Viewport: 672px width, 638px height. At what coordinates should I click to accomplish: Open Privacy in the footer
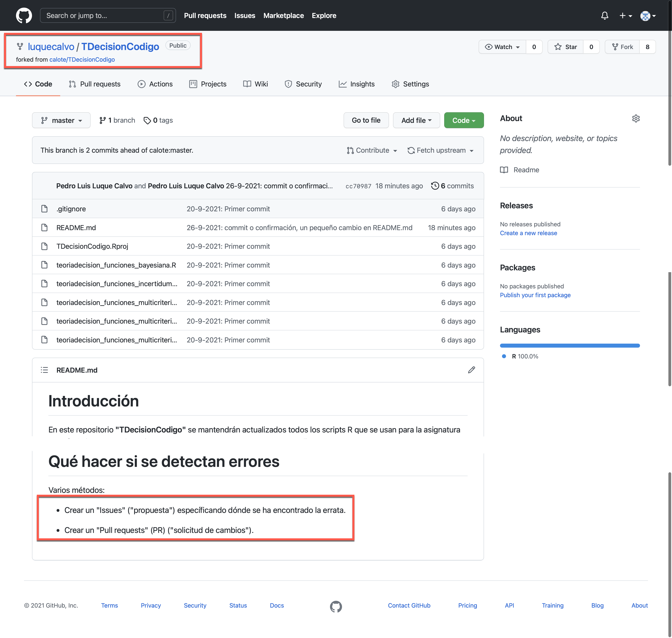pos(151,605)
